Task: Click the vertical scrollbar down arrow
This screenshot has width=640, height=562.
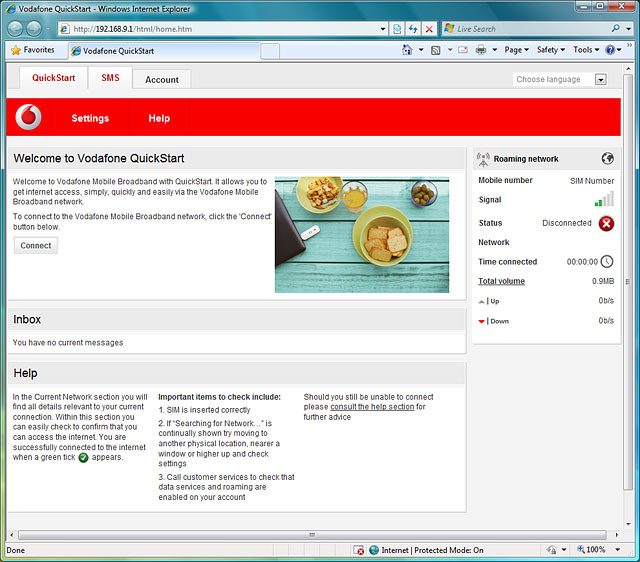Action: click(628, 524)
